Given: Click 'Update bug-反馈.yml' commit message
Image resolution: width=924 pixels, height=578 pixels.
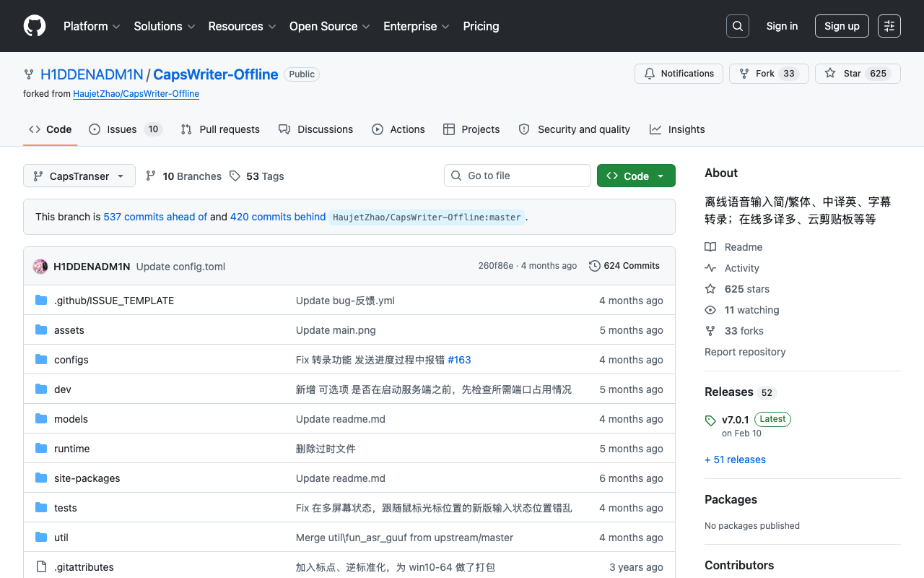Looking at the screenshot, I should pos(345,301).
